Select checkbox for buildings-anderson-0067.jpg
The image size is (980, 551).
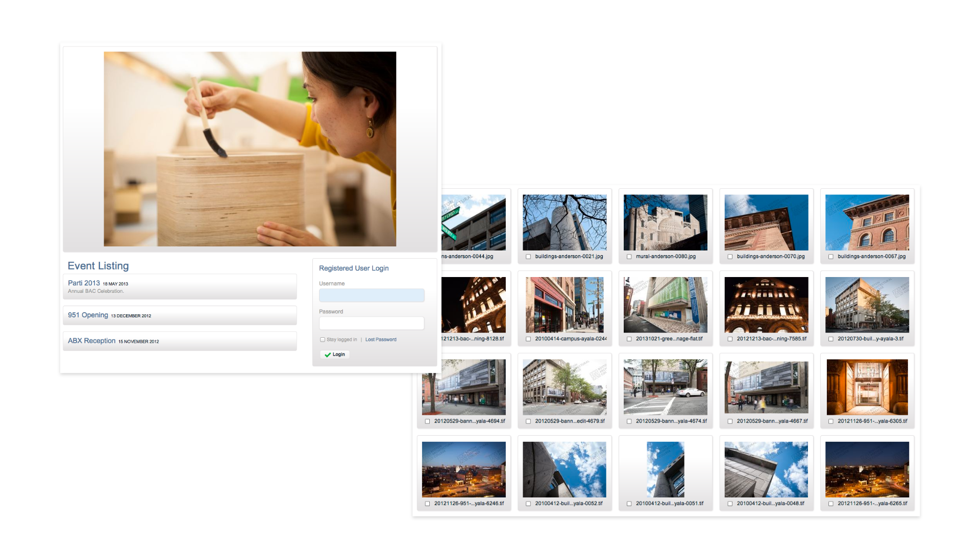831,257
